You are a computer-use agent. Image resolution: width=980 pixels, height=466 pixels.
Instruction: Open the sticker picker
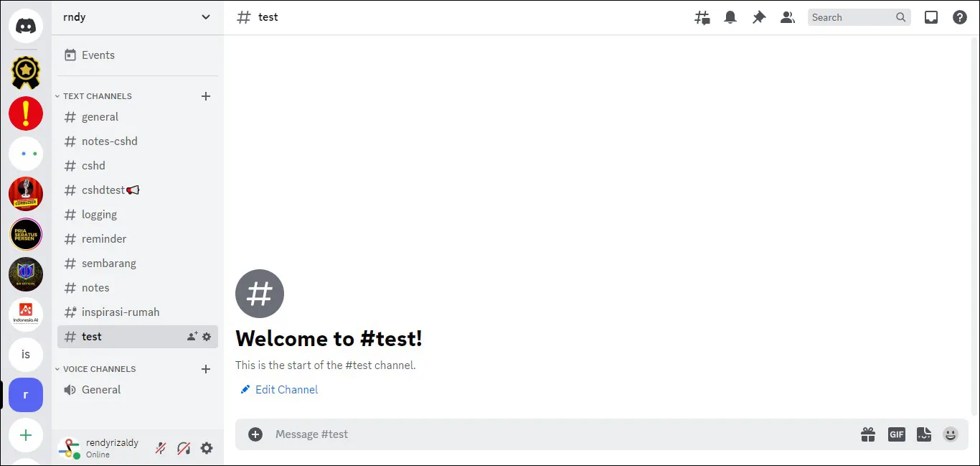click(x=923, y=434)
